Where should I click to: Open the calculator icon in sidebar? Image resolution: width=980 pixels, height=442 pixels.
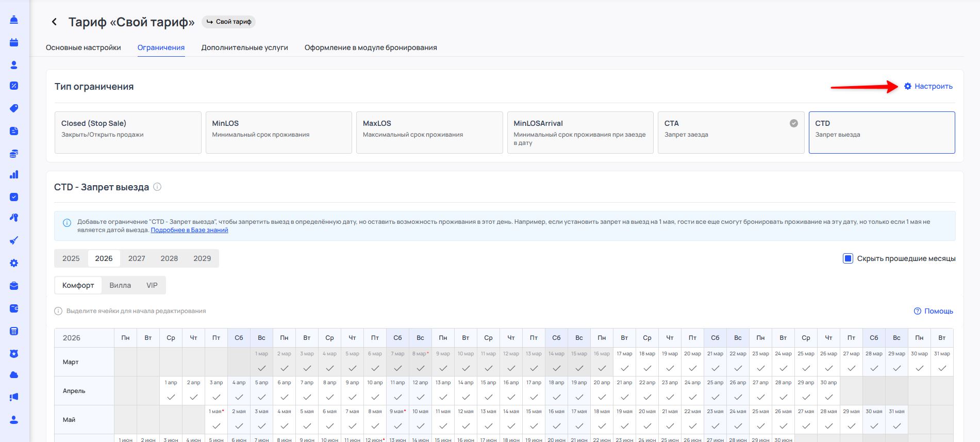tap(14, 331)
